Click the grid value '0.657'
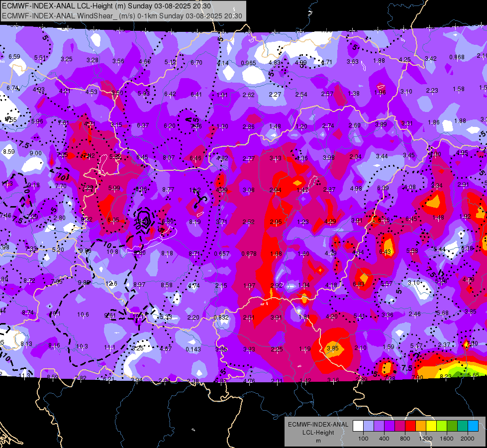The height and width of the screenshot is (448, 487). pyautogui.click(x=222, y=254)
